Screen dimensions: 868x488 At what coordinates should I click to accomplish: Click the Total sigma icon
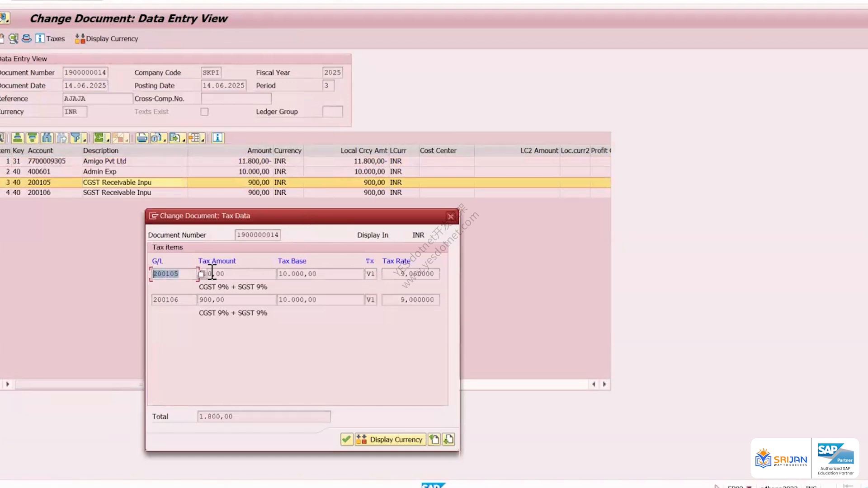[x=99, y=138]
